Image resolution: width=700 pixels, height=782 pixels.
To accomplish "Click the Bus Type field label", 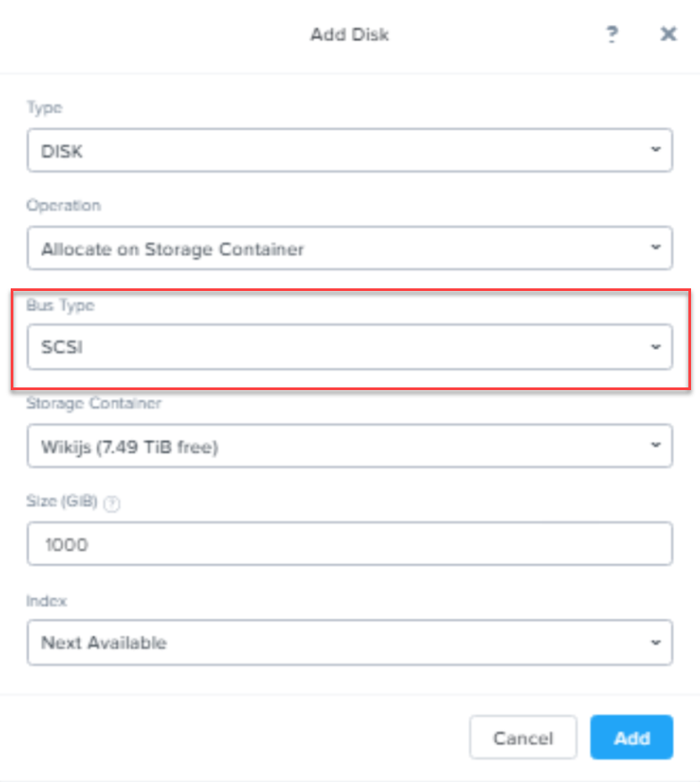I will [x=60, y=305].
